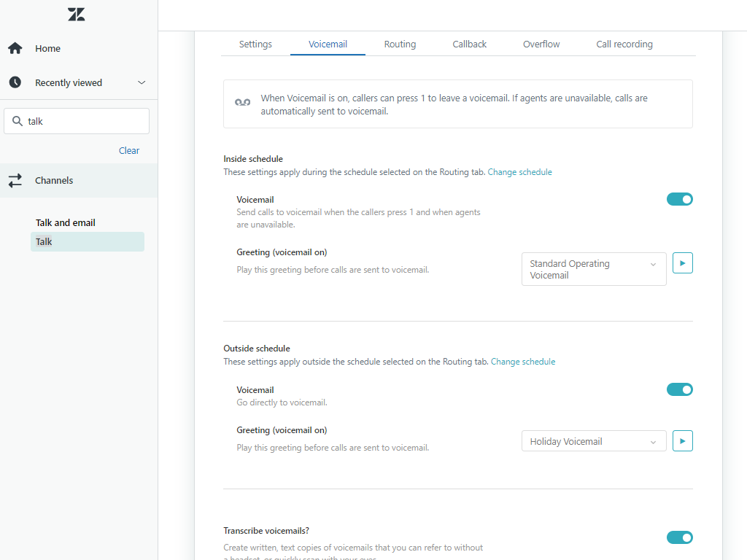Viewport: 747px width, 560px height.
Task: Disable Inside schedule Voicemail toggle
Action: pyautogui.click(x=679, y=199)
